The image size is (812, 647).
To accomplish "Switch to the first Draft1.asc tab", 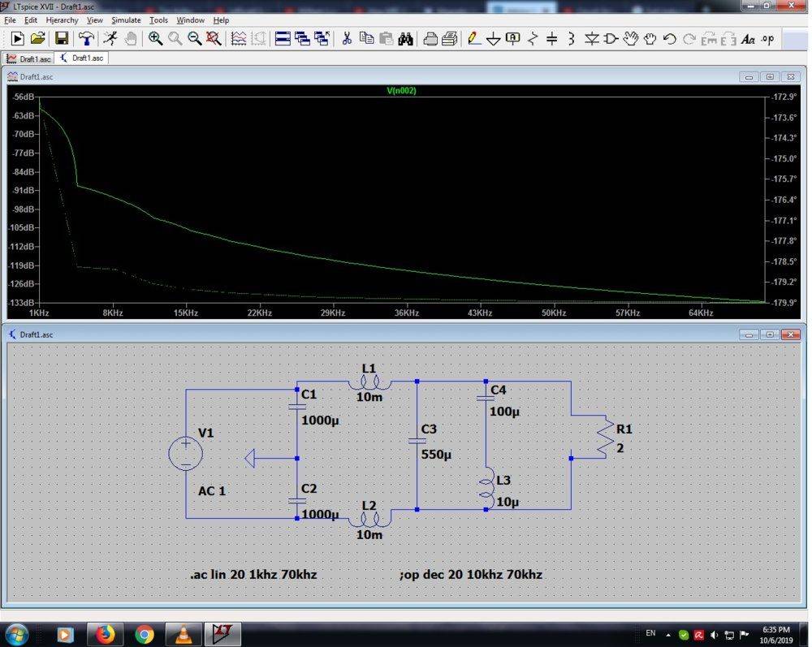I will click(x=29, y=58).
